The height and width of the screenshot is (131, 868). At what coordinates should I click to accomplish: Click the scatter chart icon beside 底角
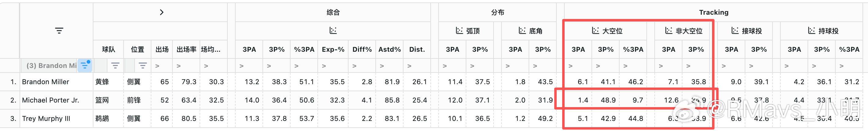[x=522, y=31]
